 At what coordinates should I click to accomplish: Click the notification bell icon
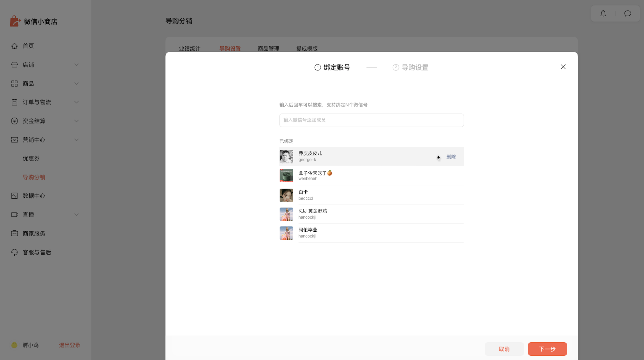coord(603,14)
